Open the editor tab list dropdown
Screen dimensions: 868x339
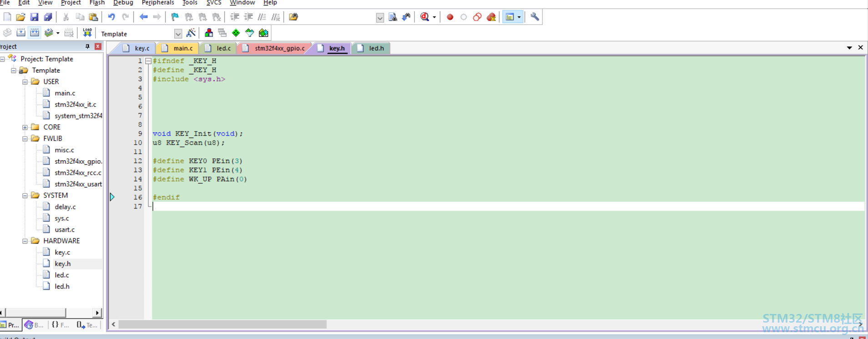849,48
